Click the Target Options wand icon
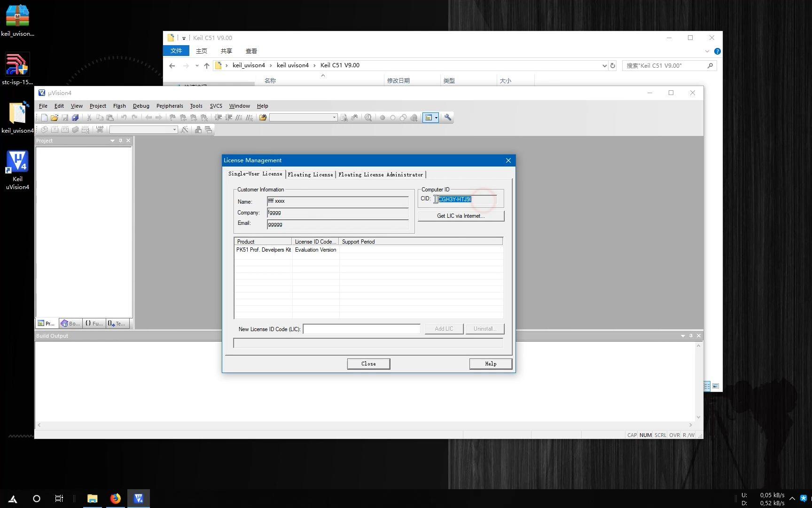 [x=185, y=129]
